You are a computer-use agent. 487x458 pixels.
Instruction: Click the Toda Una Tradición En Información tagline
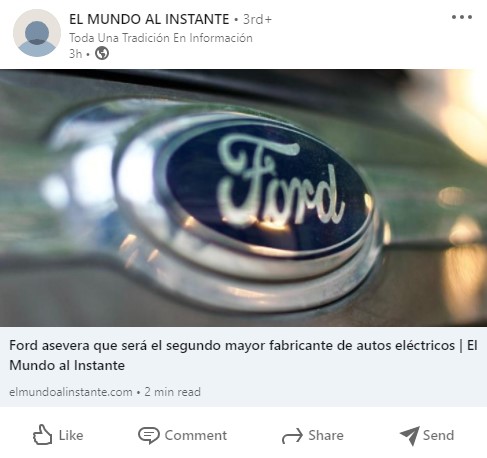tap(161, 38)
